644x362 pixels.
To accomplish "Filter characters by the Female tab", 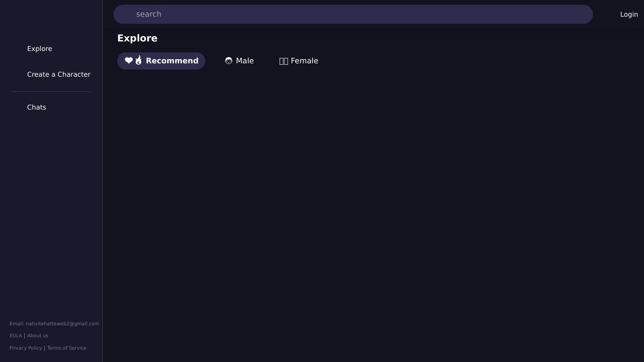I will point(304,61).
